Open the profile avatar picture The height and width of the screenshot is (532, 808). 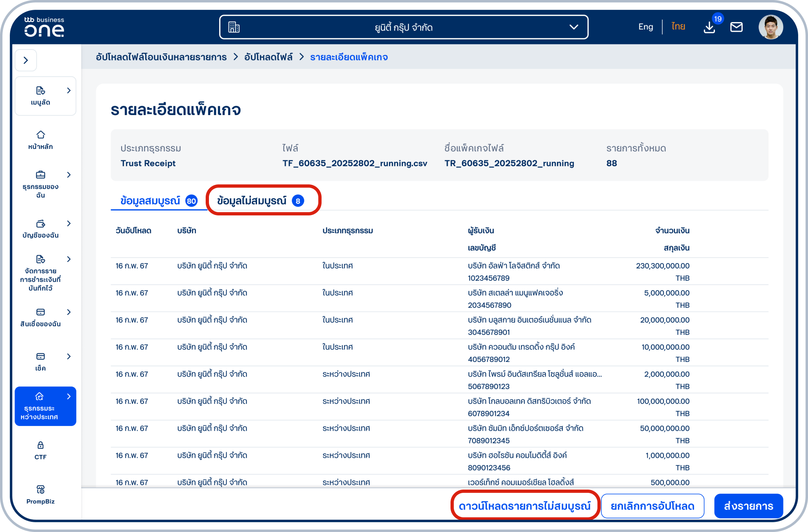[x=771, y=27]
